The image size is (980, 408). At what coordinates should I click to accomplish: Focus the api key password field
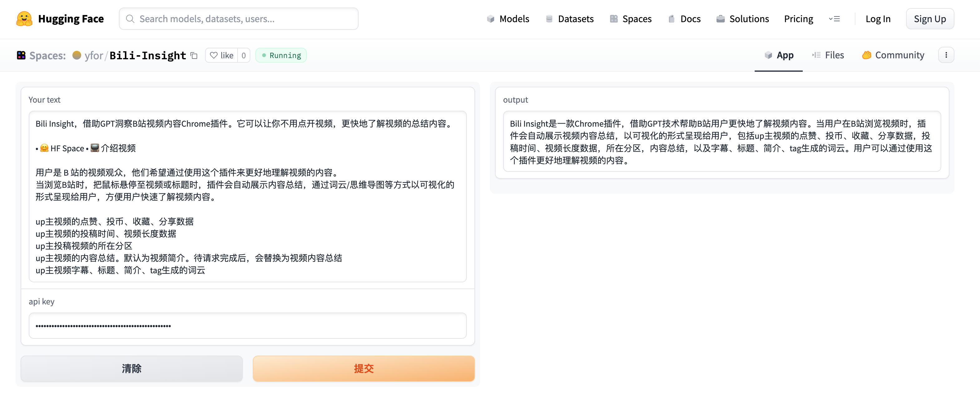point(247,325)
